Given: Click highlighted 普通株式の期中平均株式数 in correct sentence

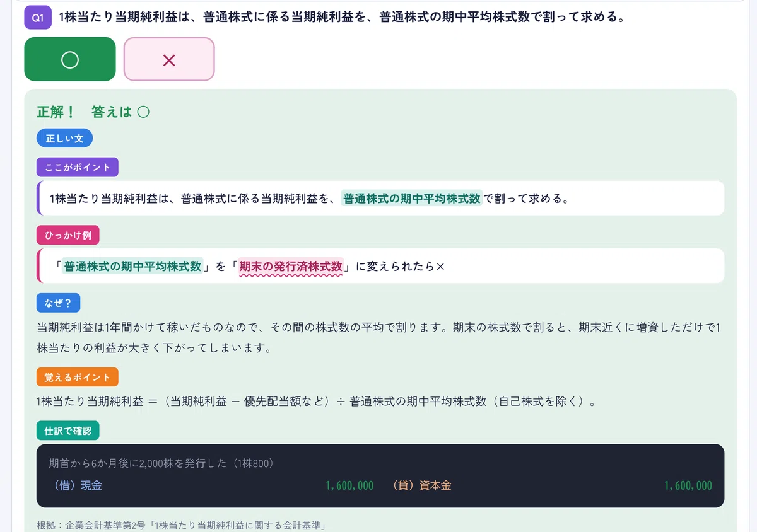Looking at the screenshot, I should pos(412,199).
